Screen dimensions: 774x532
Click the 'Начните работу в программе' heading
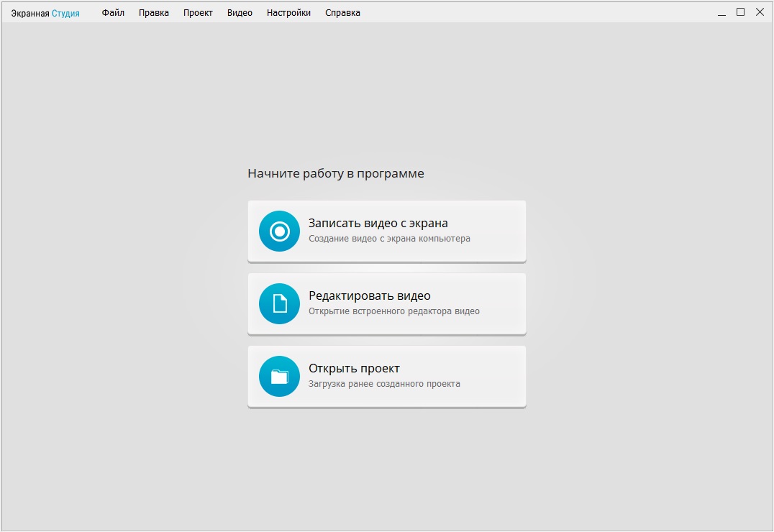(x=336, y=173)
